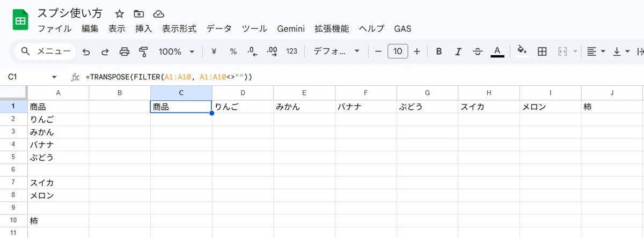Open the cell borders tool
644x238 pixels.
point(542,51)
